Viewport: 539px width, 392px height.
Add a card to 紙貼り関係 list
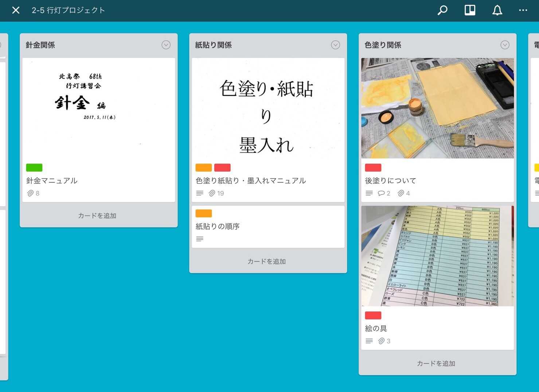click(x=267, y=262)
